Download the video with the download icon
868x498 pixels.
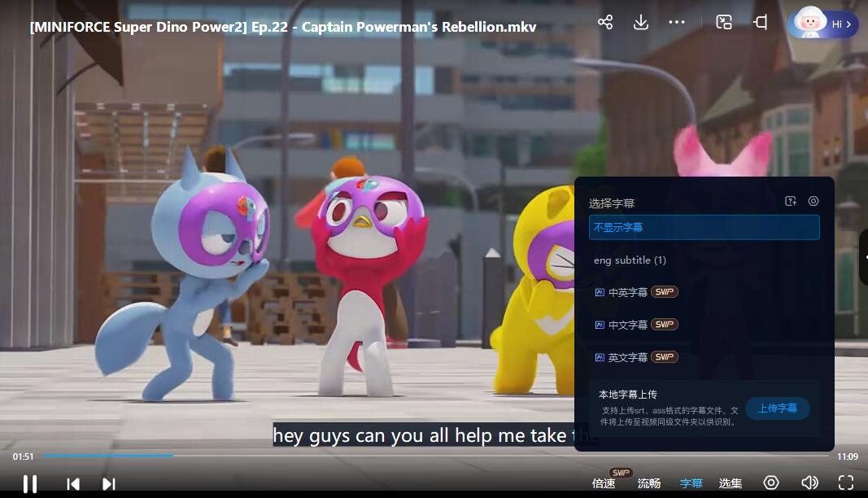pyautogui.click(x=640, y=22)
